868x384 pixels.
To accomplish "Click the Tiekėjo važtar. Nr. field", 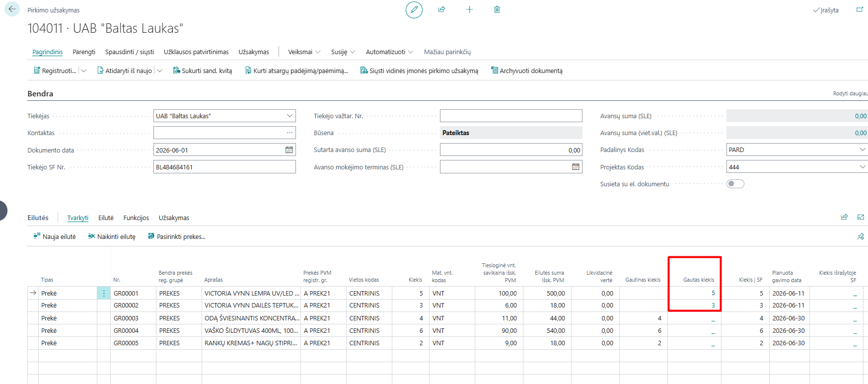I will tap(511, 116).
